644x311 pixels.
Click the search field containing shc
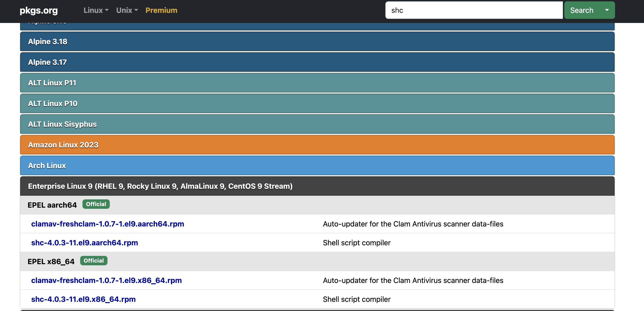[474, 10]
